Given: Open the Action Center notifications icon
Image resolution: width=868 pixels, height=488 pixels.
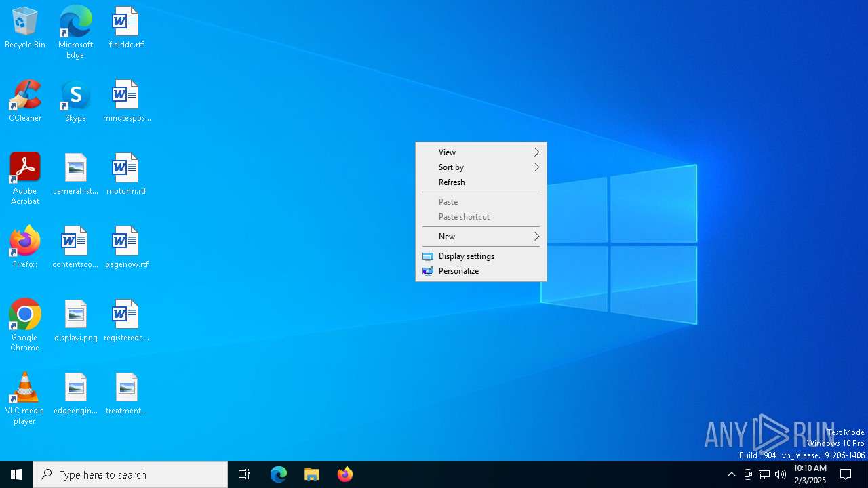Looking at the screenshot, I should (x=846, y=474).
